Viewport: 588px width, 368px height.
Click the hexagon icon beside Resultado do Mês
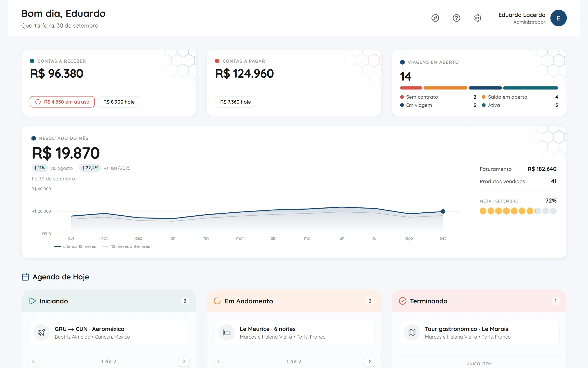(34, 138)
